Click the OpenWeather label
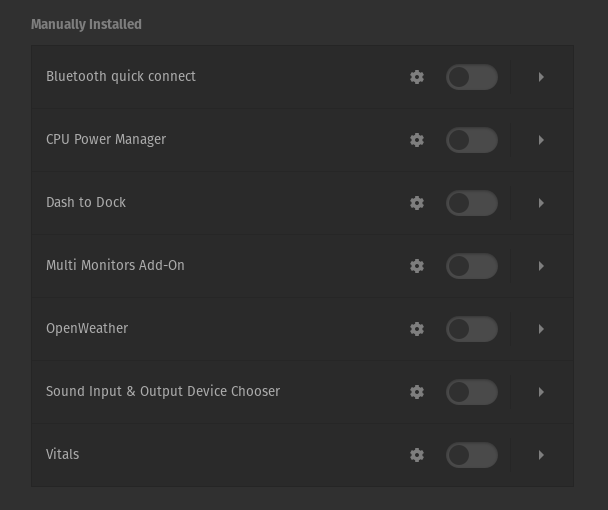 pyautogui.click(x=87, y=328)
